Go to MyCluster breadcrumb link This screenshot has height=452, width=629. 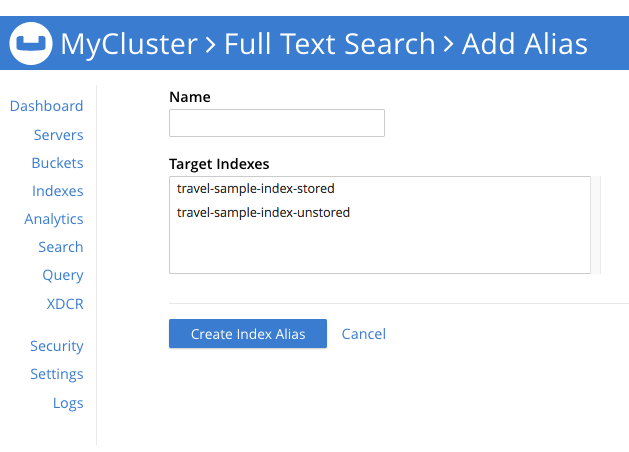click(x=128, y=44)
